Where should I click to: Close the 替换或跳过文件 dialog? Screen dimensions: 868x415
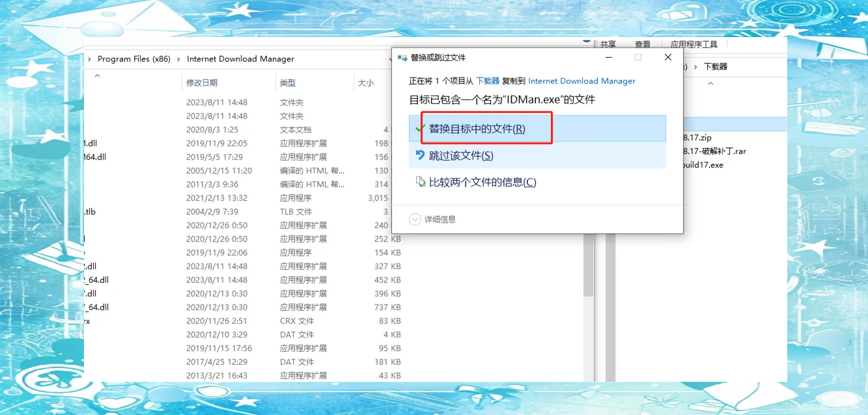[668, 57]
